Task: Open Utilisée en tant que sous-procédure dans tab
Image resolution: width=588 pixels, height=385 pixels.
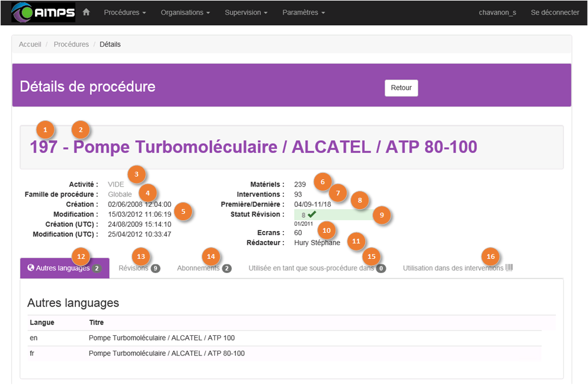Action: (317, 268)
